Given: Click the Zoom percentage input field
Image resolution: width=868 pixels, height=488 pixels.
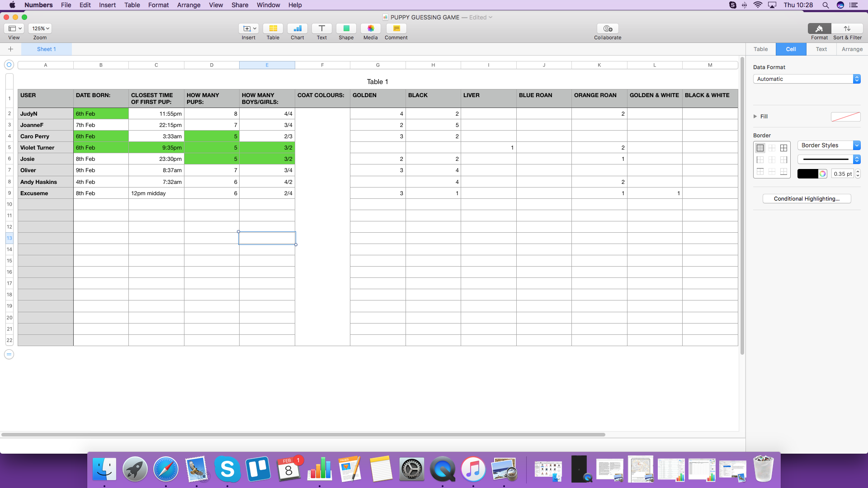Looking at the screenshot, I should point(40,28).
